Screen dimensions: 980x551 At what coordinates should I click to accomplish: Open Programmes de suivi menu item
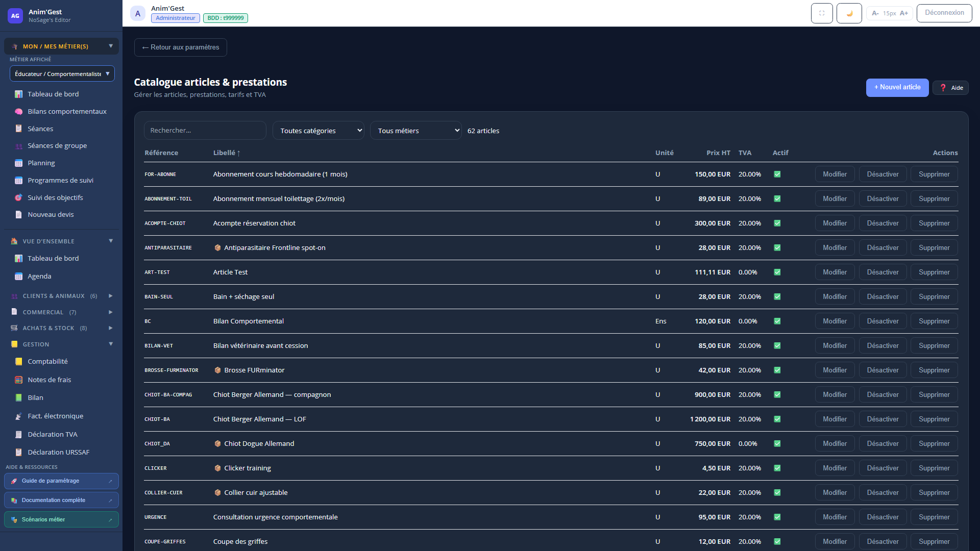60,180
